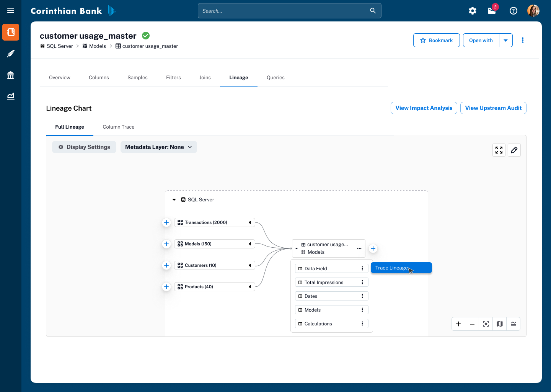Open View Upstream Audit
This screenshot has width=551, height=392.
(x=493, y=108)
